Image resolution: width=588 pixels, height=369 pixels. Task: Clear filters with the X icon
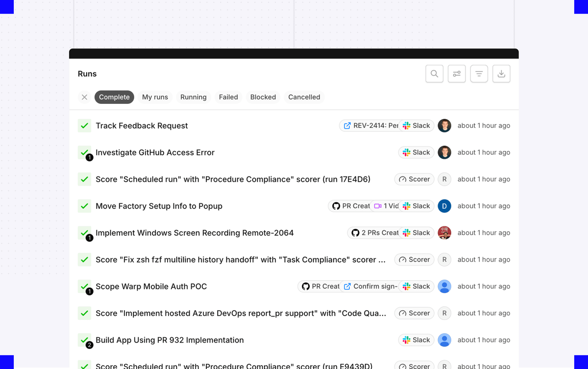(x=84, y=97)
